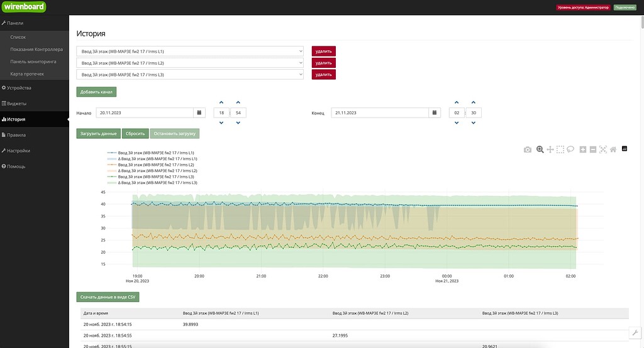Click end date field 21.11.2023
The image size is (644, 348).
pyautogui.click(x=380, y=112)
